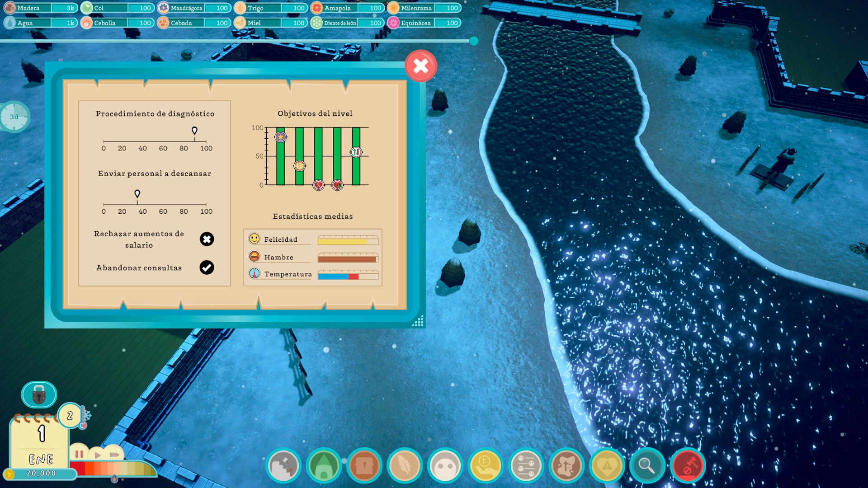Click the Madera resource counter
The image size is (868, 488).
pos(40,8)
